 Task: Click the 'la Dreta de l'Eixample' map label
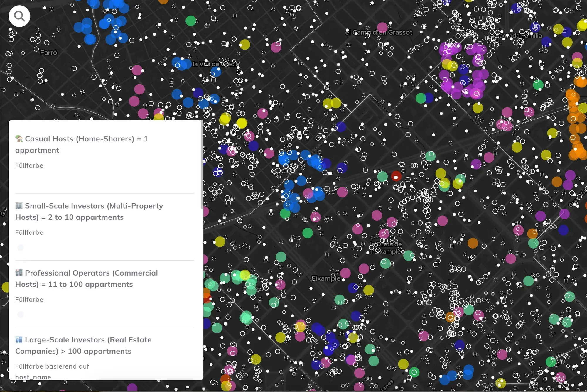tap(386, 248)
